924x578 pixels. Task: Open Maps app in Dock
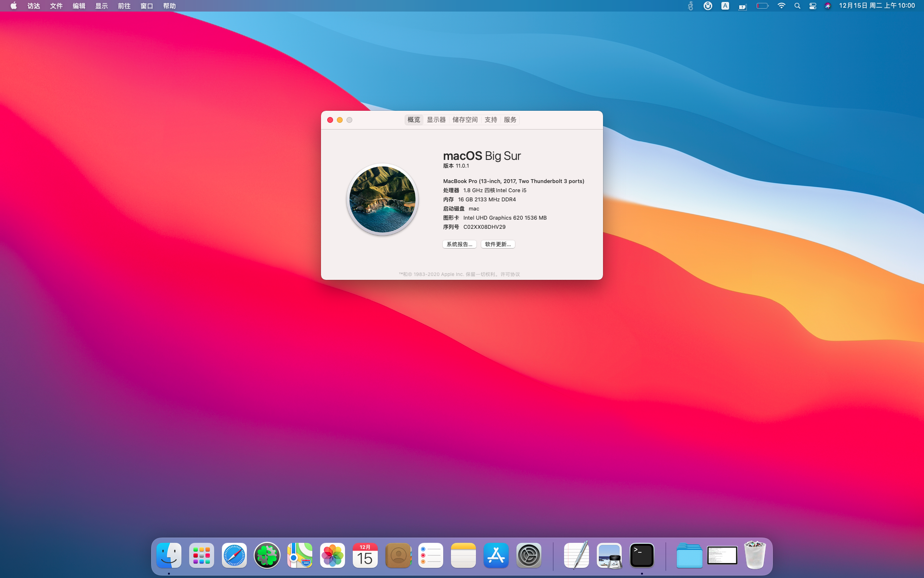(300, 556)
